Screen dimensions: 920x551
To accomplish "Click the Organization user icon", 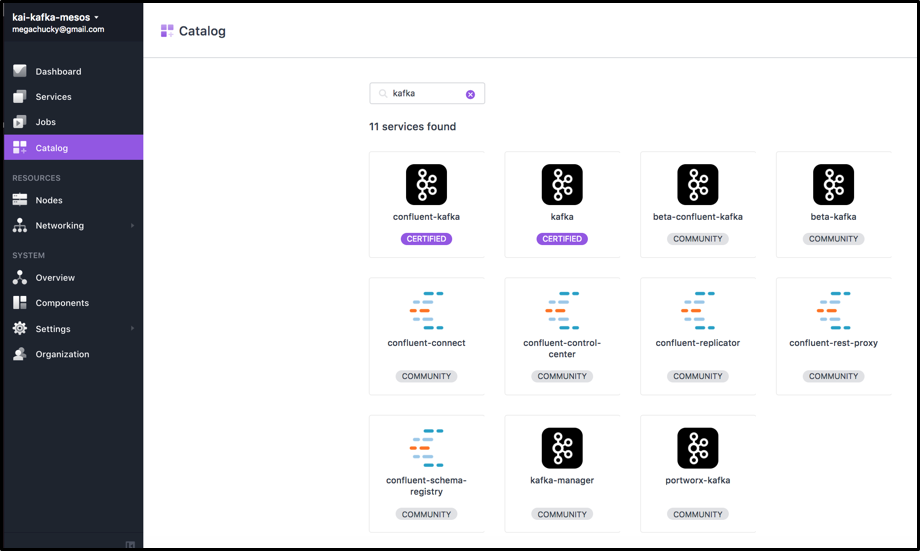I will pyautogui.click(x=20, y=354).
